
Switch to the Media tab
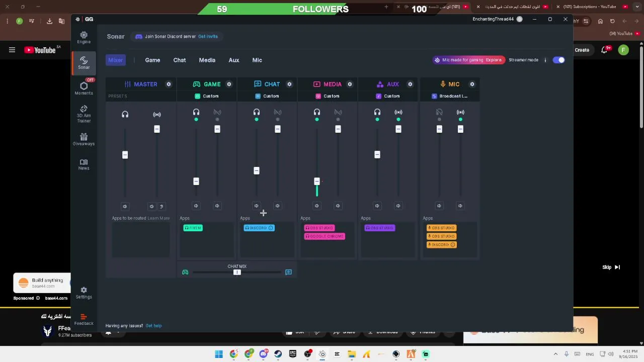(x=207, y=60)
